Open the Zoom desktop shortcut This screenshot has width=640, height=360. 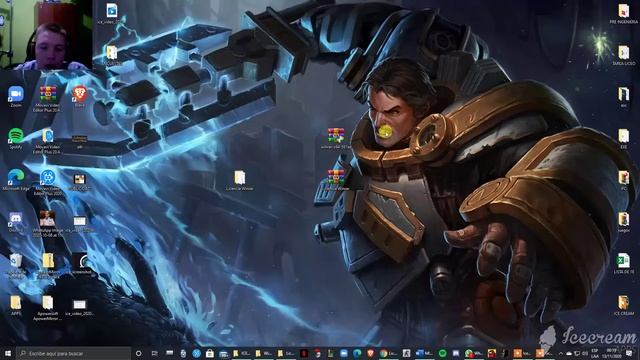[x=16, y=96]
